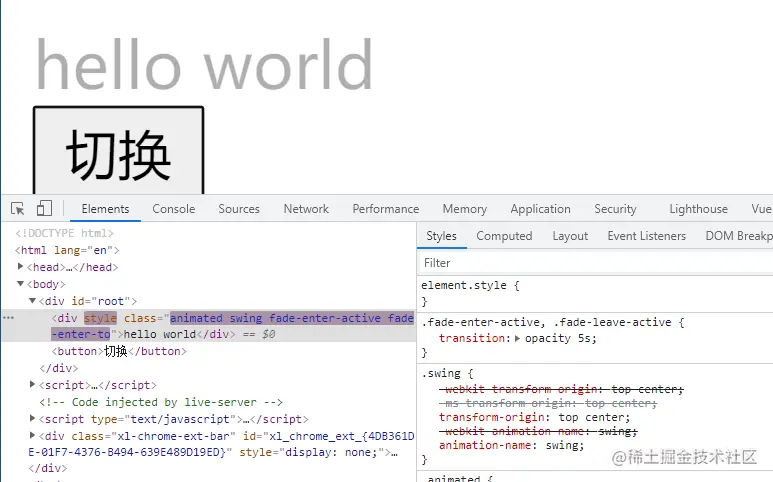Open the Performance tab
Viewport: 773px width, 482px height.
click(386, 209)
